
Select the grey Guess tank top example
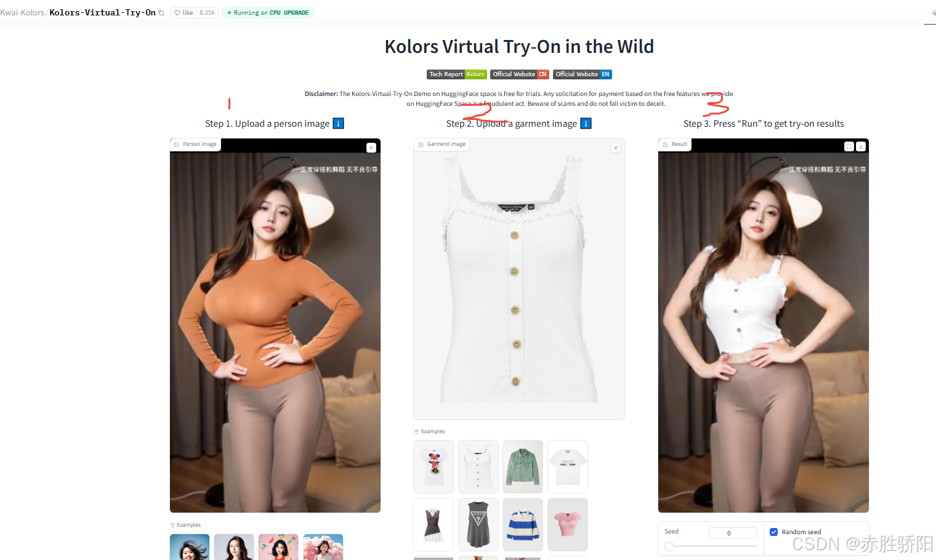[478, 524]
